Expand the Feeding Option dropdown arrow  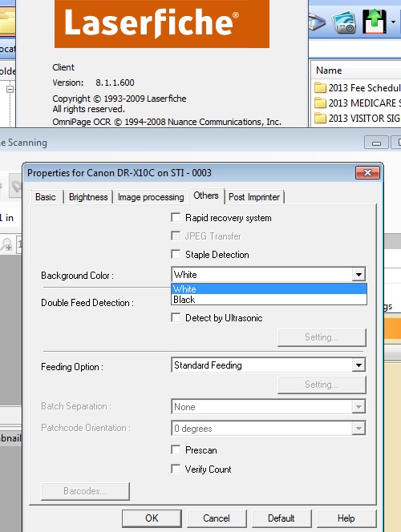358,365
